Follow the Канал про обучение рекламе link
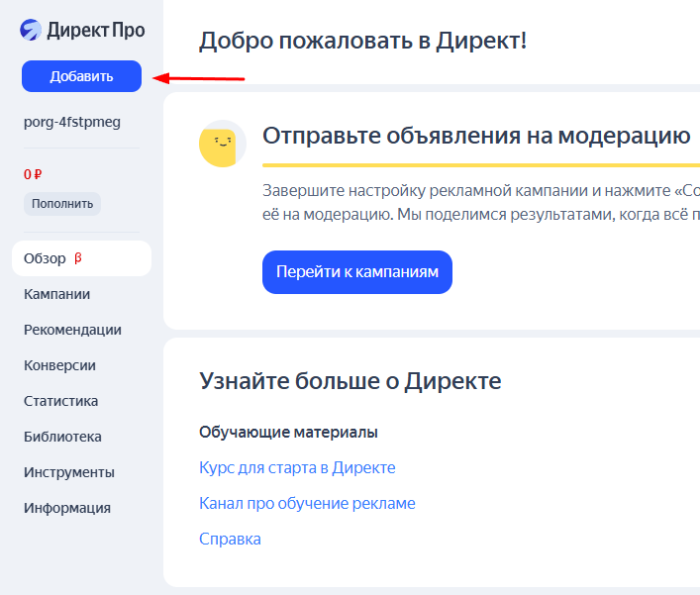The width and height of the screenshot is (700, 595). point(307,503)
